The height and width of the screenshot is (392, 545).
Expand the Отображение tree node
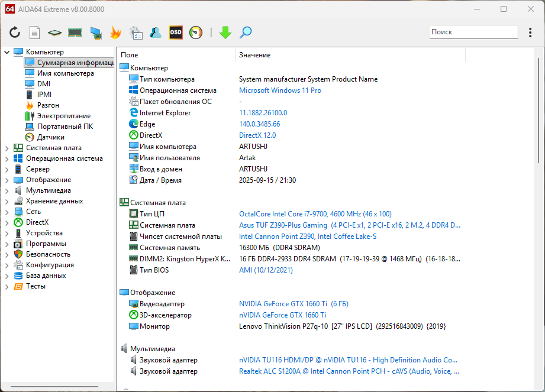(7, 180)
